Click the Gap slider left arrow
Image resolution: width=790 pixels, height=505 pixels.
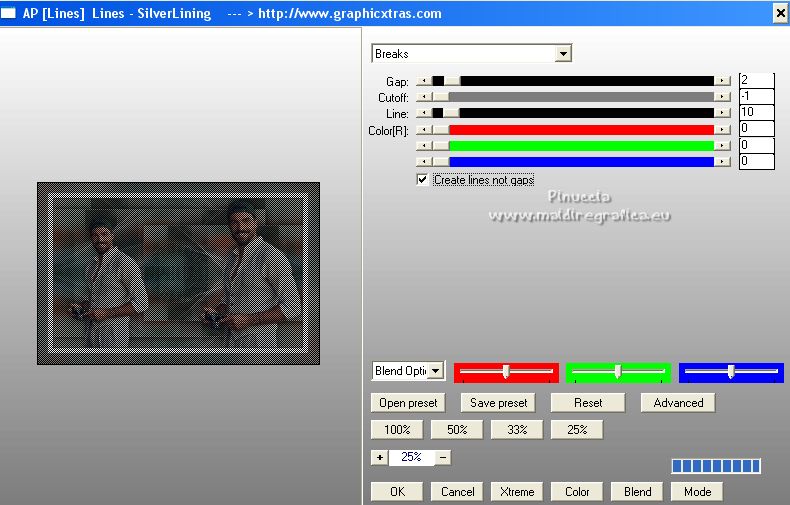(424, 81)
